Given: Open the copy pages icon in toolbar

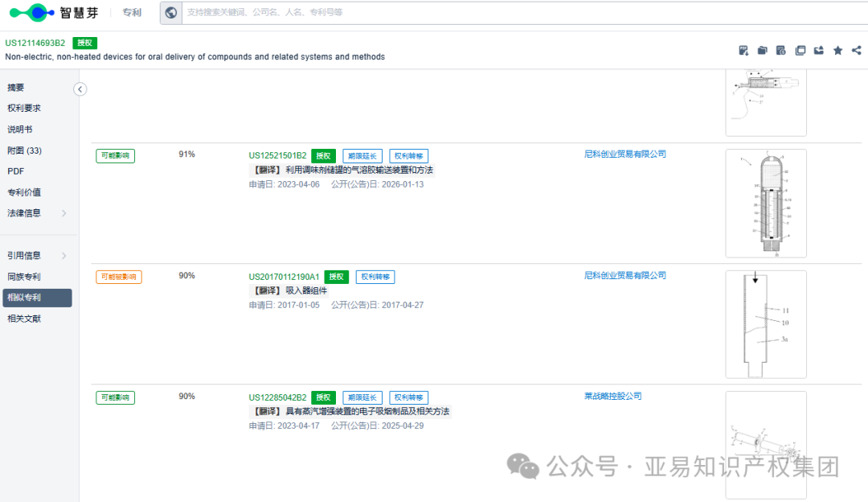Looking at the screenshot, I should (x=800, y=50).
